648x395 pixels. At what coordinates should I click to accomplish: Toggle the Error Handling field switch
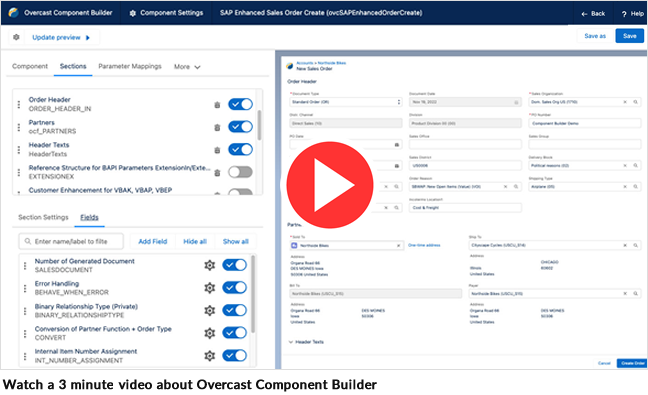(x=234, y=287)
